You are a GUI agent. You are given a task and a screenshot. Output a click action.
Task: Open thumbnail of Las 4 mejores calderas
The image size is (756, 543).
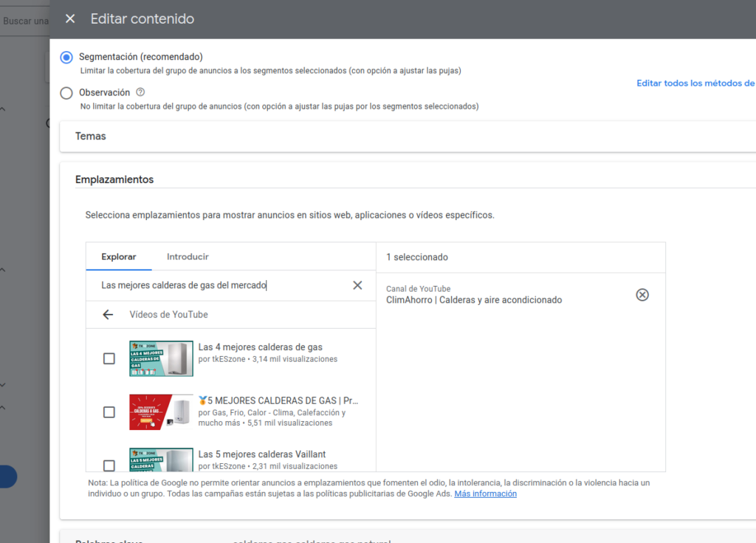[x=161, y=358]
